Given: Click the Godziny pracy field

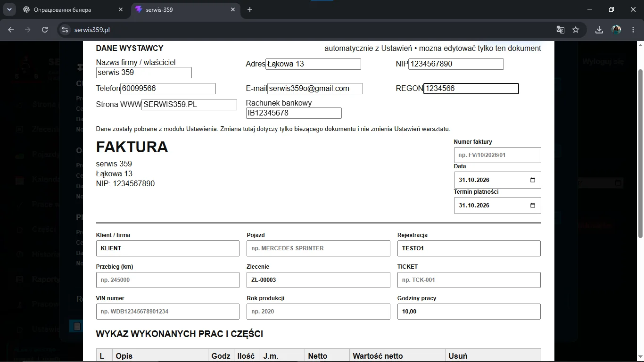Looking at the screenshot, I should 469,312.
